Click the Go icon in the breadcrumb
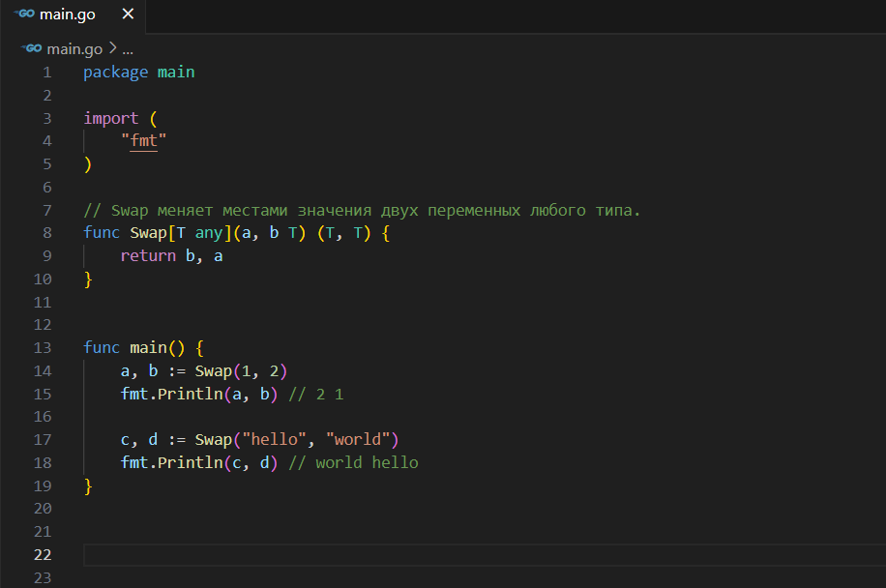This screenshot has width=886, height=588. click(x=32, y=48)
